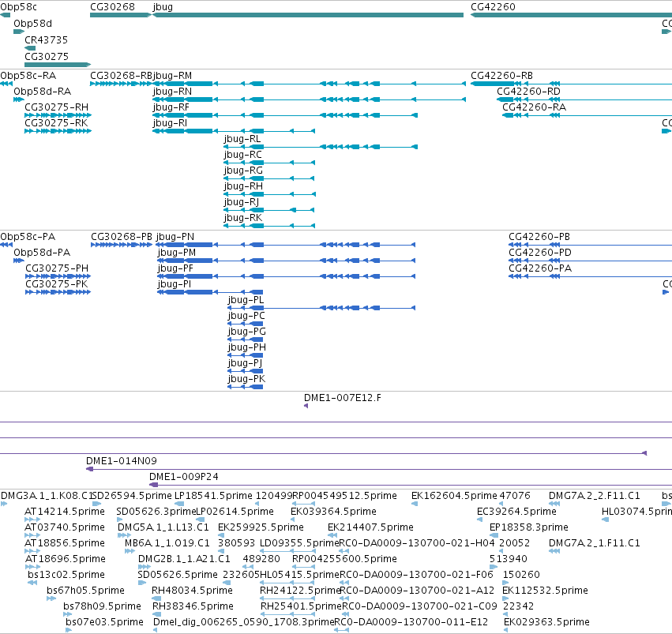Select the Obp58d-RA transcript label

(x=42, y=92)
